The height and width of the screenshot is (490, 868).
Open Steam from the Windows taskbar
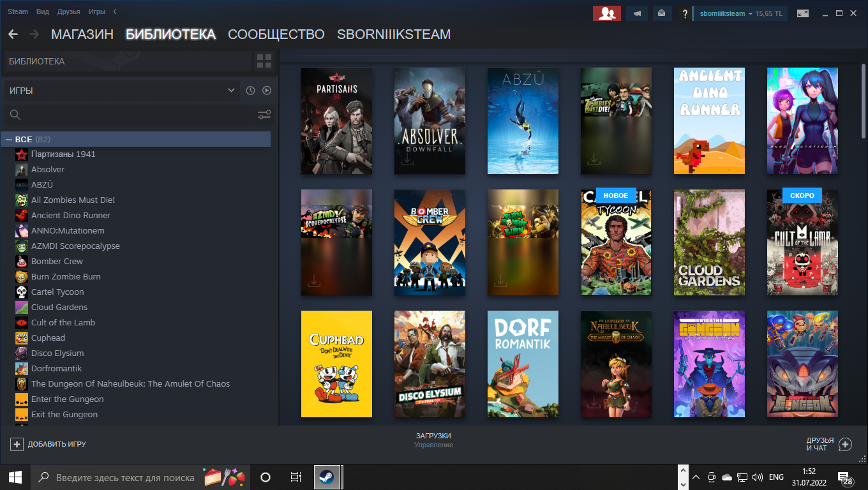[327, 477]
